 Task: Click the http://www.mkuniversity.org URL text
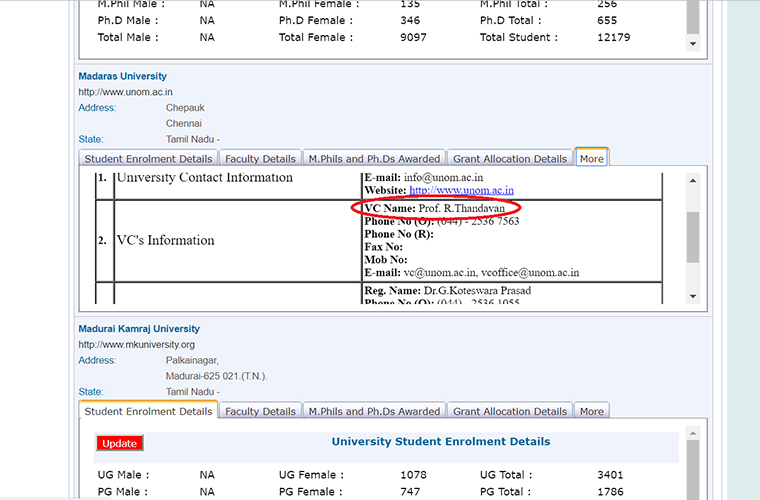(137, 344)
